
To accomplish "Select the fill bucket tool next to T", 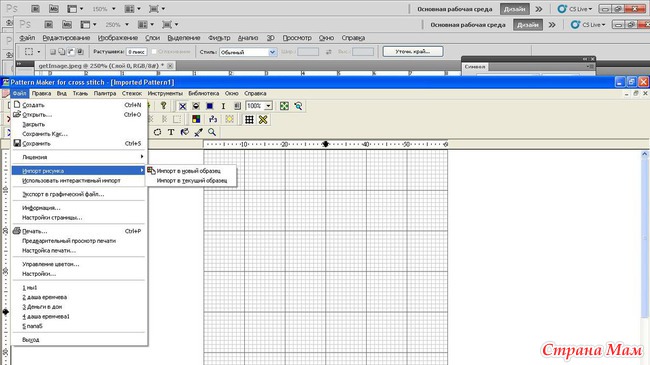I will point(185,132).
